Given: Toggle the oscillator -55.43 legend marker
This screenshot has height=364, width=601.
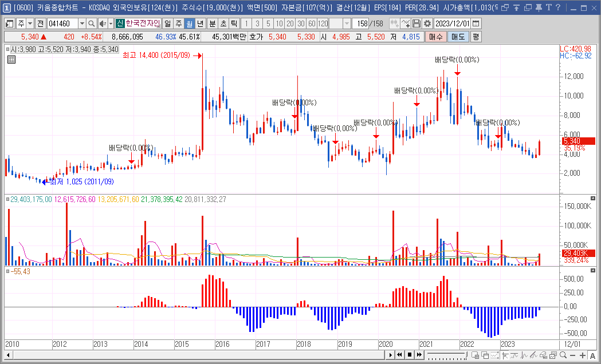Looking at the screenshot, I should 7,271.
